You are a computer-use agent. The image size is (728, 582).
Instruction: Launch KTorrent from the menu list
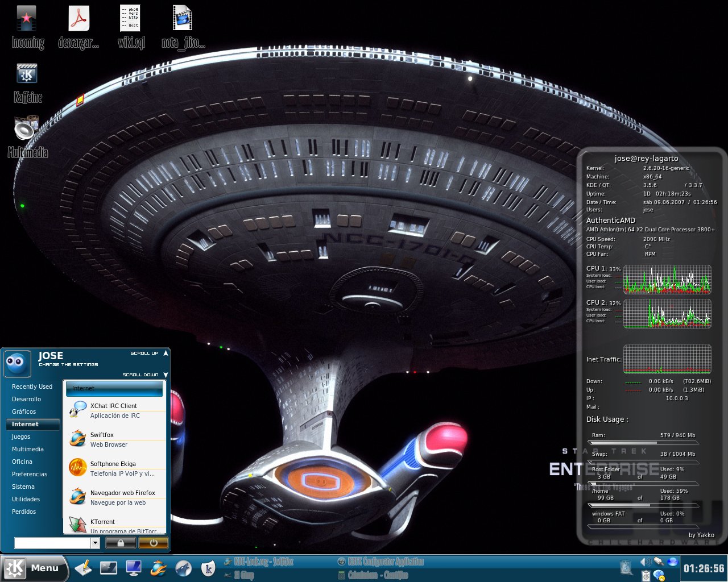[x=116, y=525]
